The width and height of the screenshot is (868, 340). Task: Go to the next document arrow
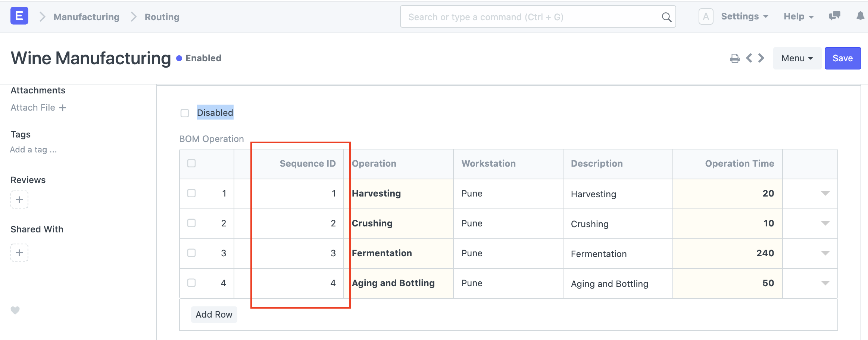tap(761, 58)
